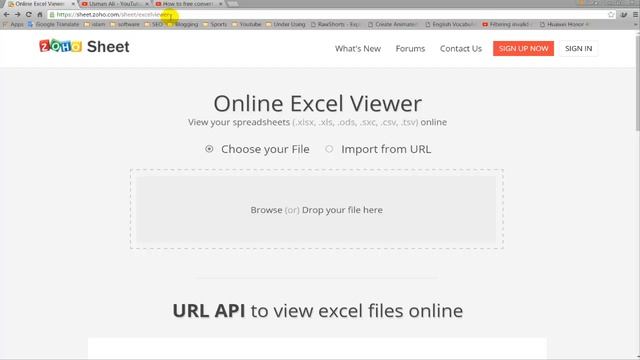Open the islam bookmarks folder
The image size is (640, 360).
[x=95, y=24]
